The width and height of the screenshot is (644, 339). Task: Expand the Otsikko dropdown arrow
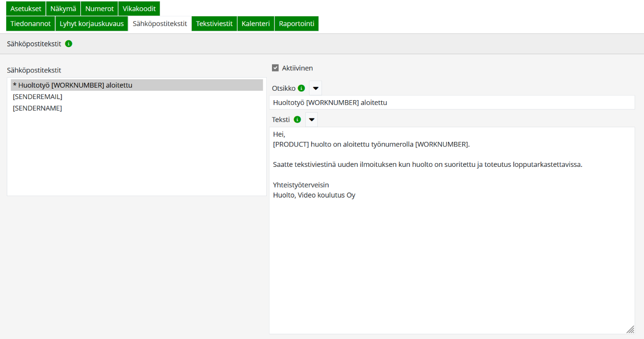tap(315, 88)
